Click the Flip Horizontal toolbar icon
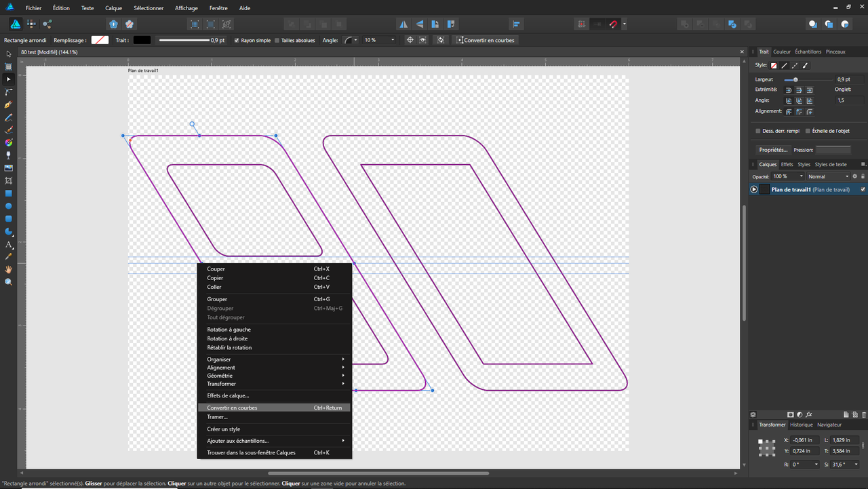Viewport: 868px width, 489px height. 403,24
